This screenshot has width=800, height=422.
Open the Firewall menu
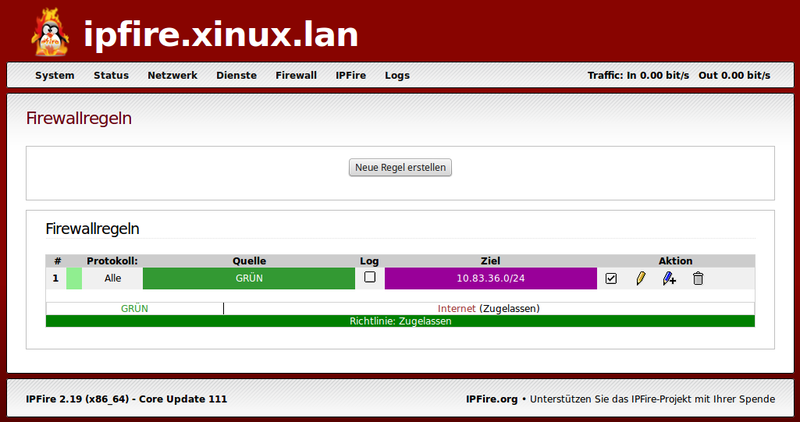(x=296, y=75)
